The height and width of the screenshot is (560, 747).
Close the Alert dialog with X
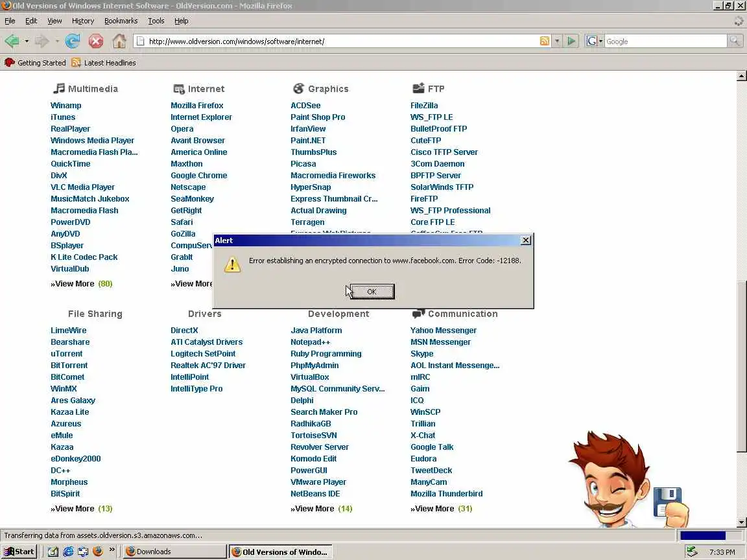(525, 240)
